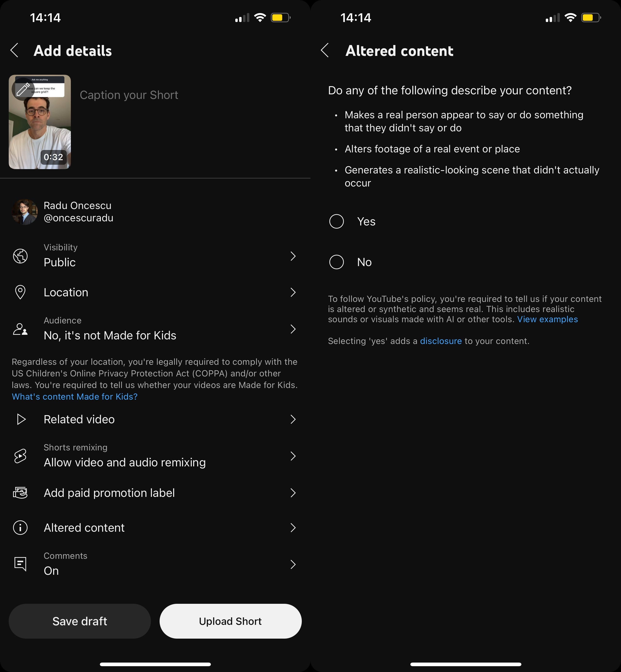The height and width of the screenshot is (672, 621).
Task: Open Add paid promotion label row
Action: pos(155,493)
